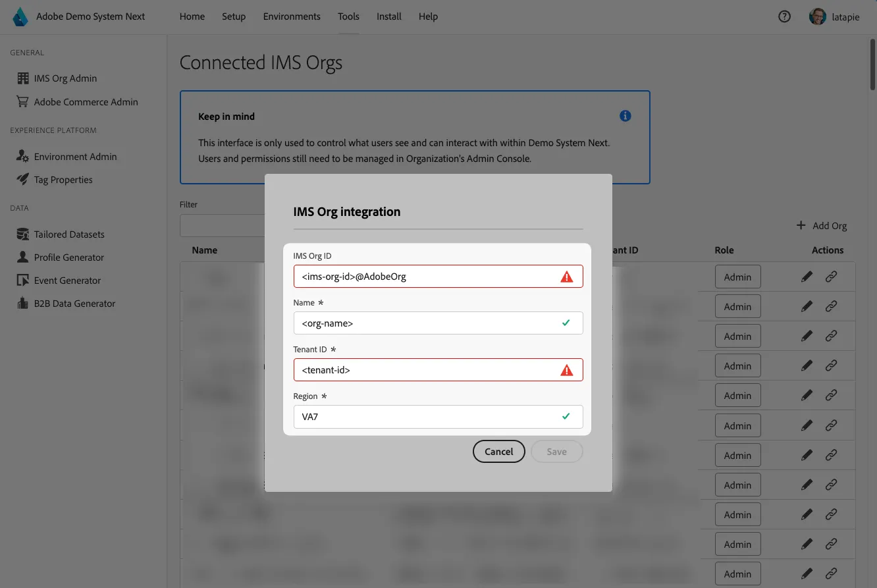Open the Install menu

(389, 16)
